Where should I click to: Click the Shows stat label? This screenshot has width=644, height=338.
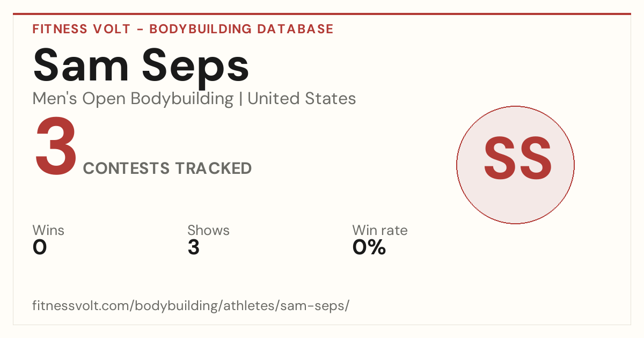click(208, 230)
